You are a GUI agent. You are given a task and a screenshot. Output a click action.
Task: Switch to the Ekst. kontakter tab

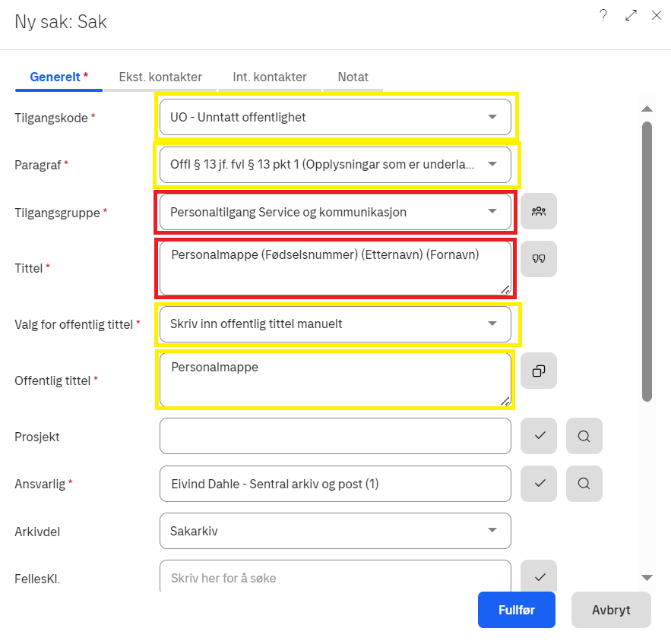(160, 77)
